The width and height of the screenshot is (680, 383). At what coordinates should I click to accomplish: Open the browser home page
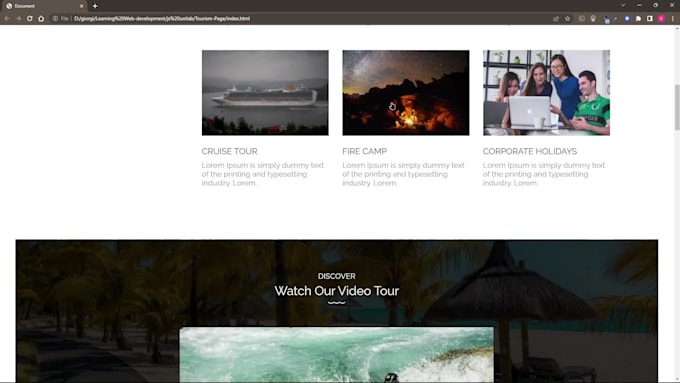41,19
